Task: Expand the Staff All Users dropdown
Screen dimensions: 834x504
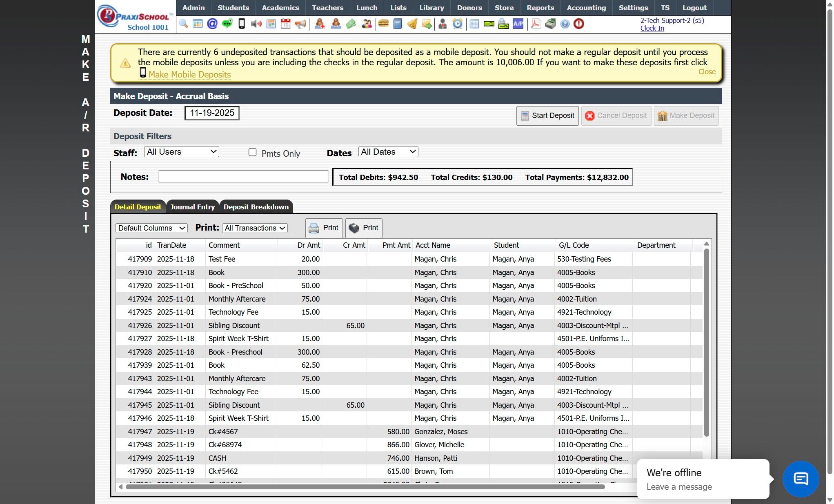Action: (x=181, y=152)
